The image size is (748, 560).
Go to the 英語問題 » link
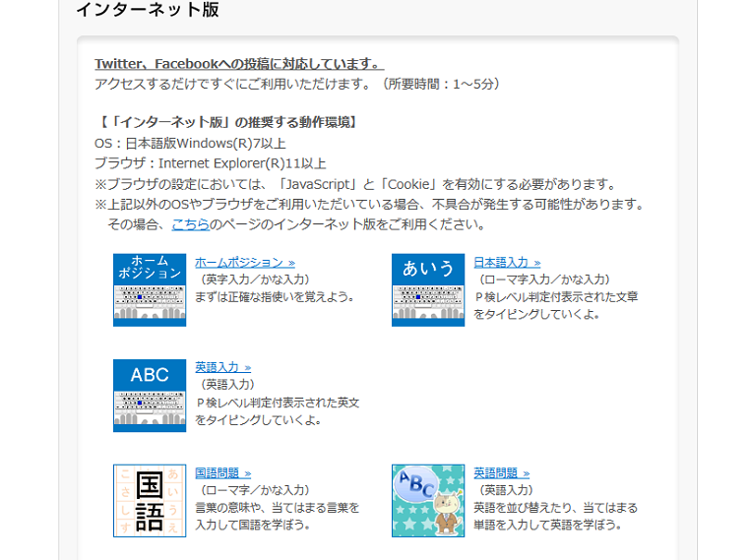click(501, 473)
